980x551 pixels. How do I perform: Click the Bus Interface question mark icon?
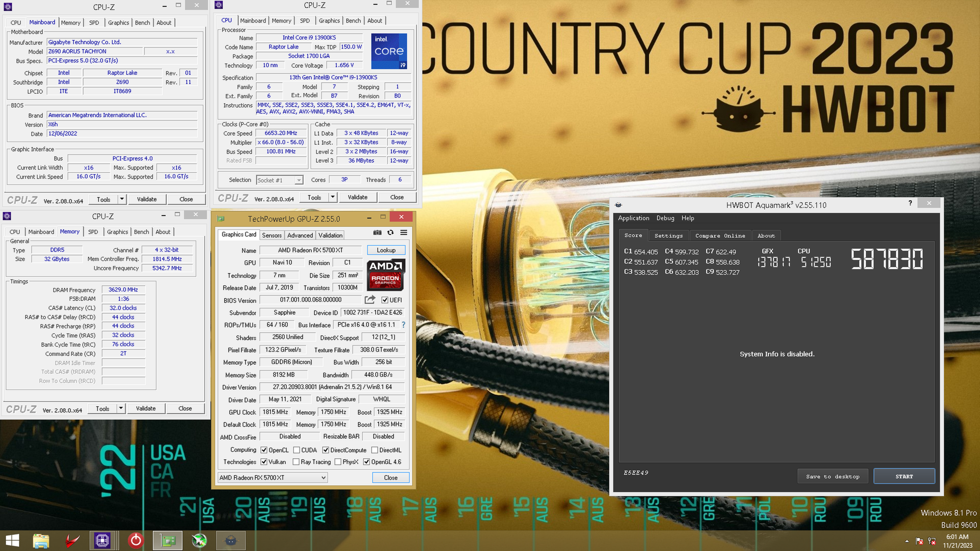(403, 325)
